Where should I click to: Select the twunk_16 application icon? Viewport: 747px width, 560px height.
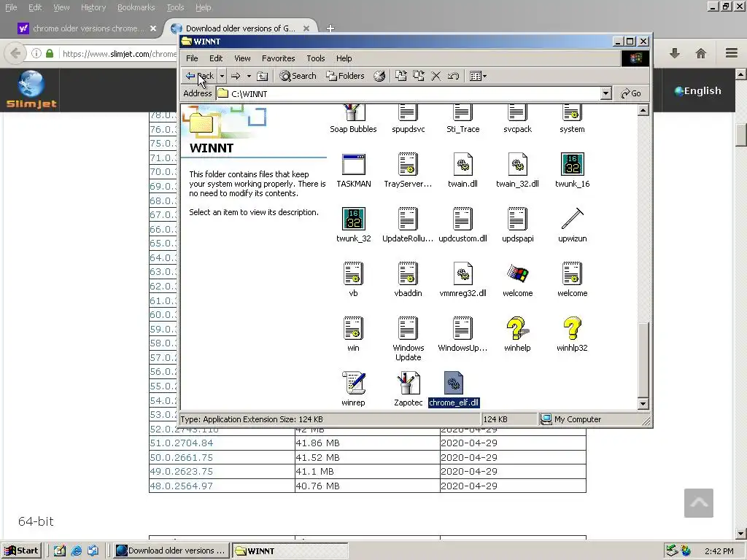tap(572, 171)
